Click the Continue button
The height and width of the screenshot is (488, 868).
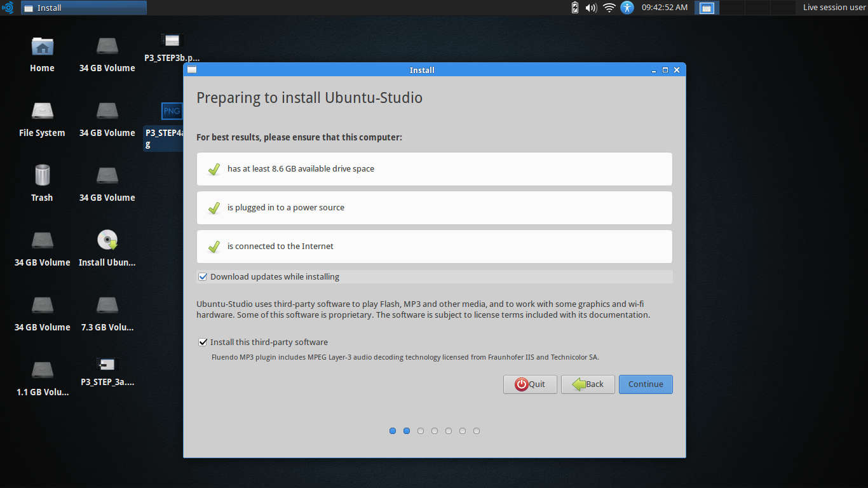click(646, 384)
